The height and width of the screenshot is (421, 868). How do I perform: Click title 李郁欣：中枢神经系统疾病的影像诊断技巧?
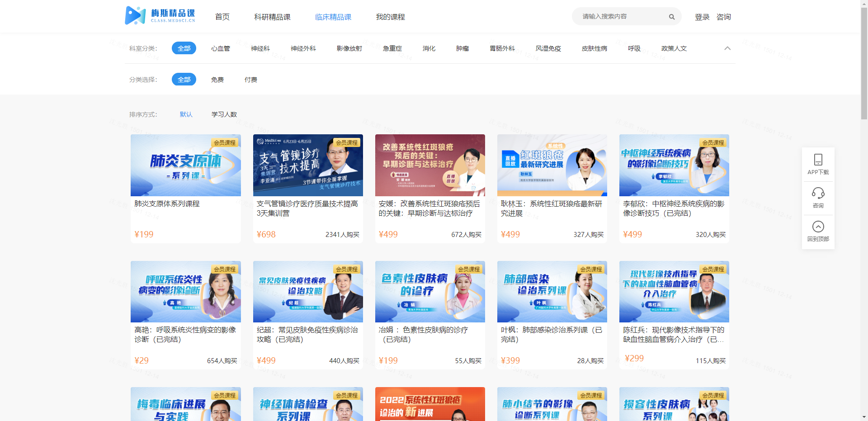coord(674,208)
